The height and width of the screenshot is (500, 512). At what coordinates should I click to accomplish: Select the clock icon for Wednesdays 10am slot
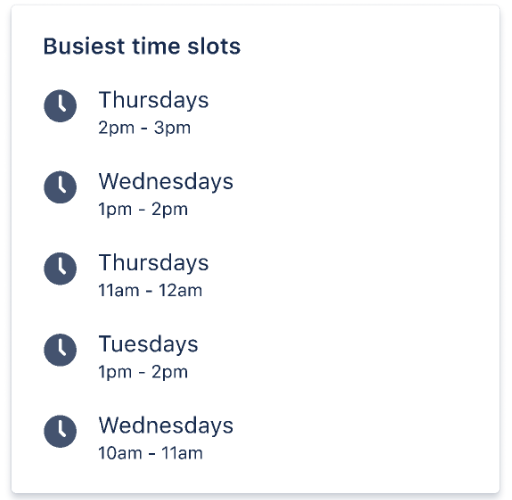[x=60, y=431]
